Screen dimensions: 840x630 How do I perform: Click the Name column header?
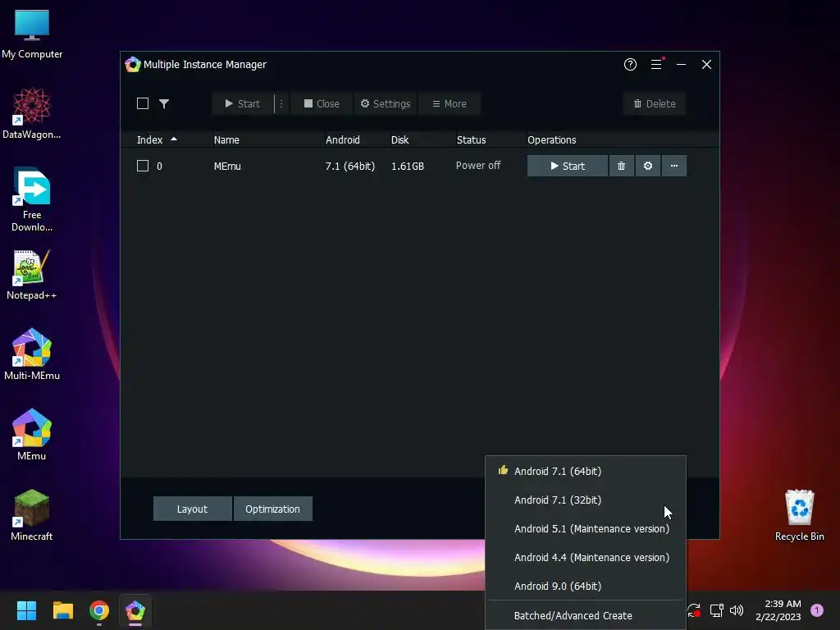coord(226,139)
